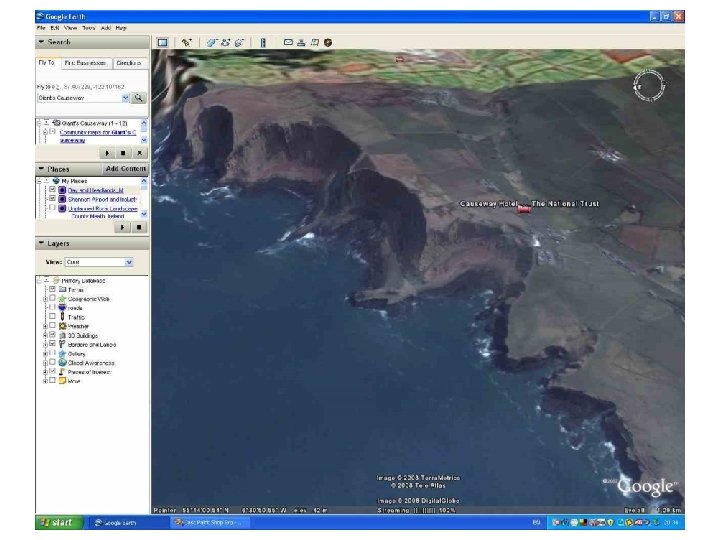
Task: Click the dark round icon ending the toolbar
Action: click(328, 43)
